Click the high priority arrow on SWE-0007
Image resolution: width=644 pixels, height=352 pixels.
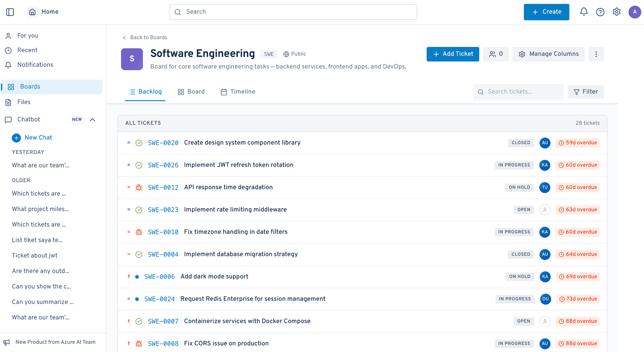coord(128,321)
